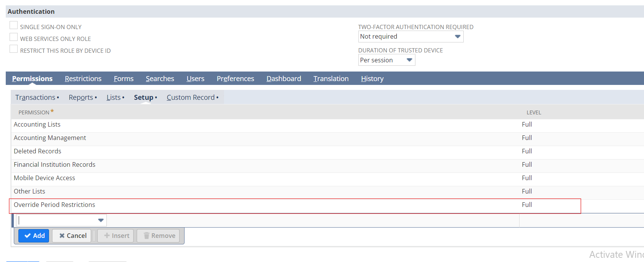Toggle Restrict This Role By Device ID
The image size is (644, 262).
pyautogui.click(x=14, y=49)
